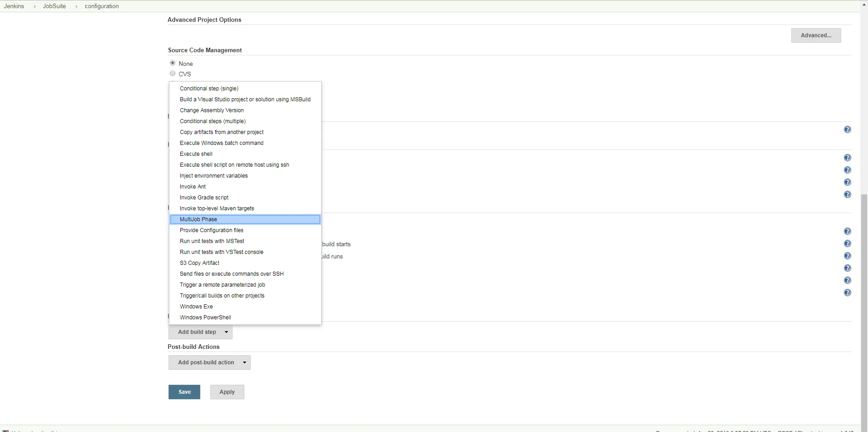This screenshot has height=432, width=868.
Task: Select Run unit tests with MSTest
Action: pos(245,241)
